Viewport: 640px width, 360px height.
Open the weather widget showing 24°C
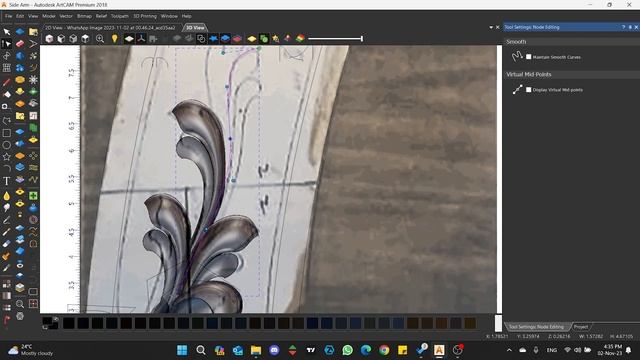(30, 350)
